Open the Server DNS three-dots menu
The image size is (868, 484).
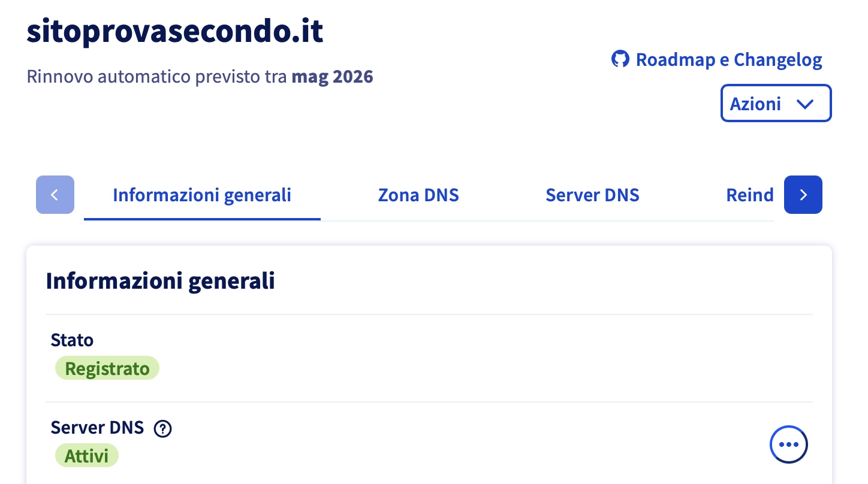788,444
